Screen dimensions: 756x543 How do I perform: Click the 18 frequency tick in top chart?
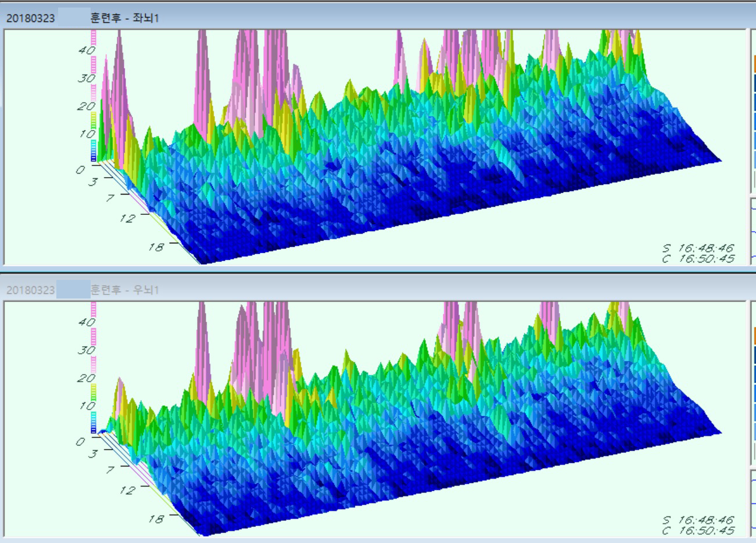click(x=156, y=247)
